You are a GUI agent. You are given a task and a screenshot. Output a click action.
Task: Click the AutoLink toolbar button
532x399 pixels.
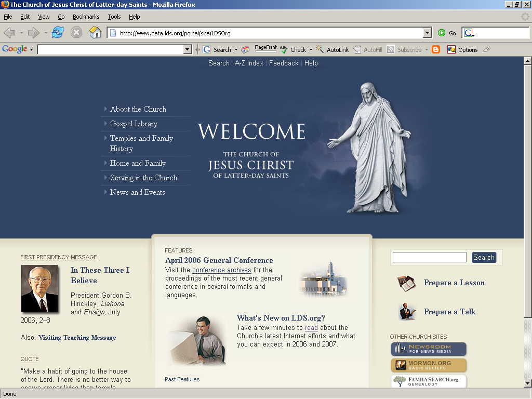(x=332, y=50)
